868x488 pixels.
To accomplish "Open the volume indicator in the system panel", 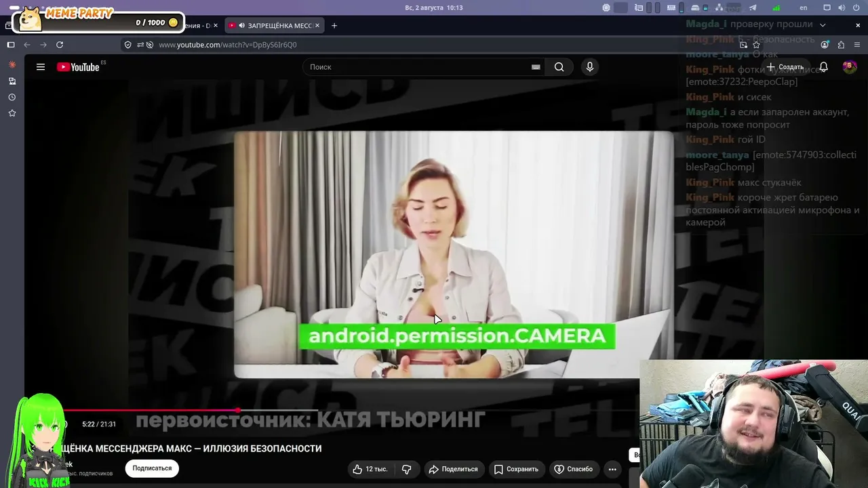I will pos(841,7).
